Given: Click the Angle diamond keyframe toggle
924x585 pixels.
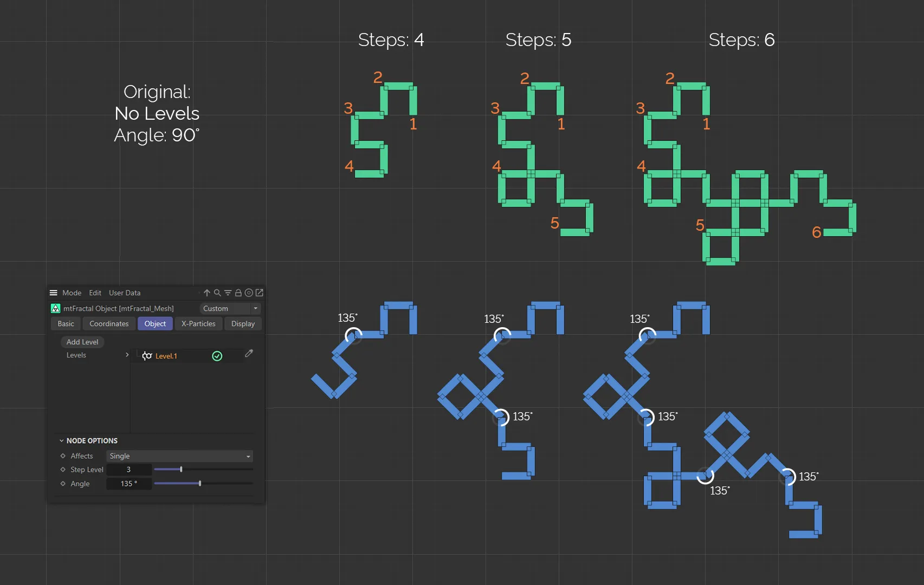Looking at the screenshot, I should click(63, 483).
